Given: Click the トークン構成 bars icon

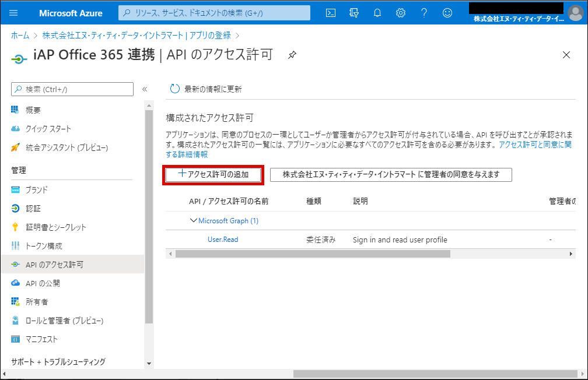Looking at the screenshot, I should tap(15, 246).
